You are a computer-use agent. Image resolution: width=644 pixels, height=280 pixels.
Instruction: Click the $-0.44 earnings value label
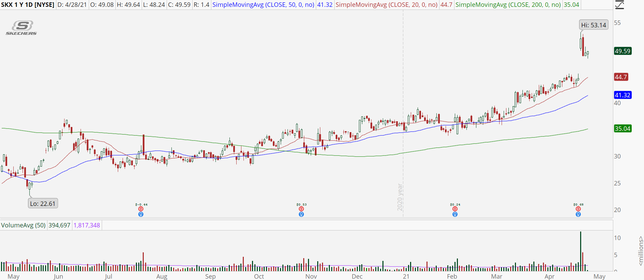coord(141,205)
